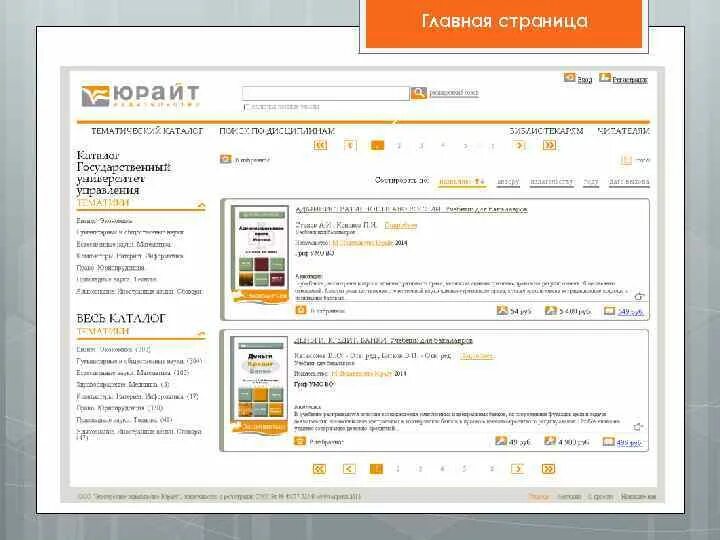This screenshot has height=540, width=720.
Task: Open ПОИСК ПО ДИСЦИПЛИНАМ menu item
Action: pos(276,131)
